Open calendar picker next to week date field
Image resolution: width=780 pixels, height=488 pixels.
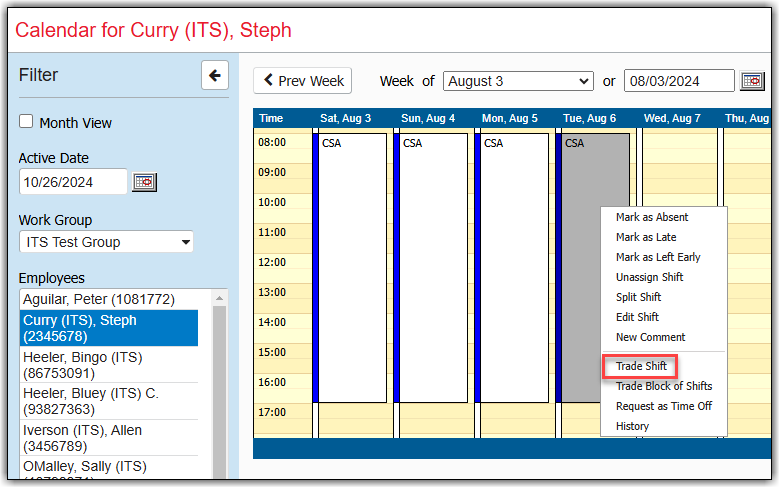751,81
